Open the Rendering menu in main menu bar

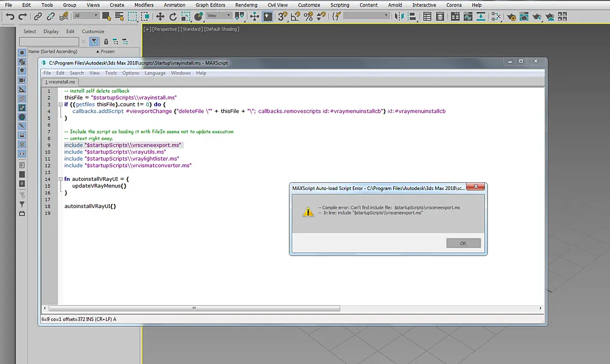coord(246,5)
